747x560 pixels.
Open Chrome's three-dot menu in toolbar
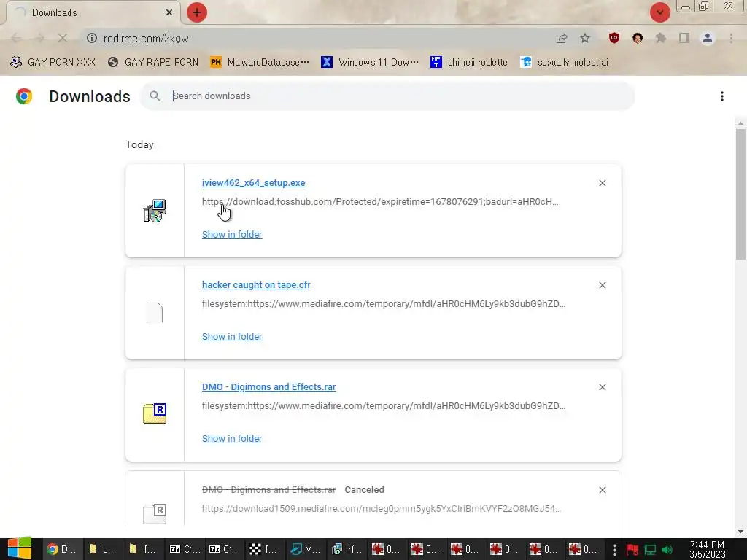[731, 38]
